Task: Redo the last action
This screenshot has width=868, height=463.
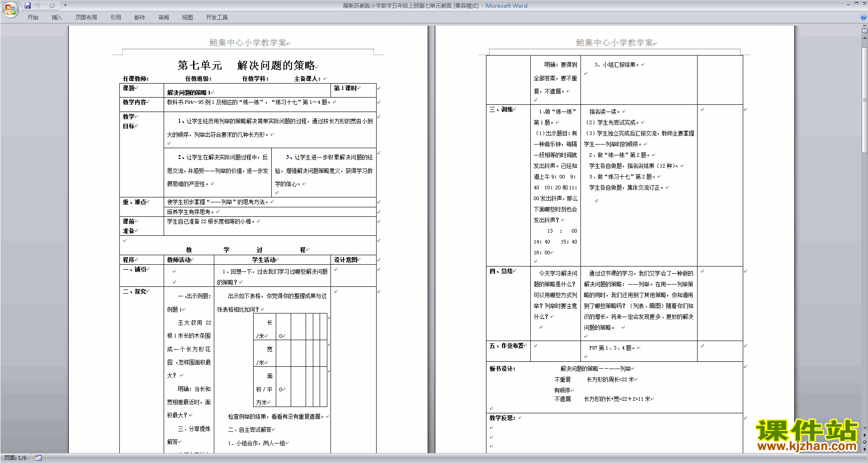Action: (x=52, y=5)
